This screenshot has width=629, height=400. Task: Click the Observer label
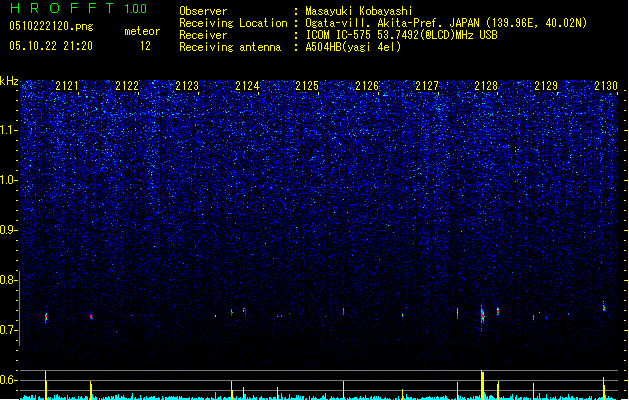pos(203,11)
